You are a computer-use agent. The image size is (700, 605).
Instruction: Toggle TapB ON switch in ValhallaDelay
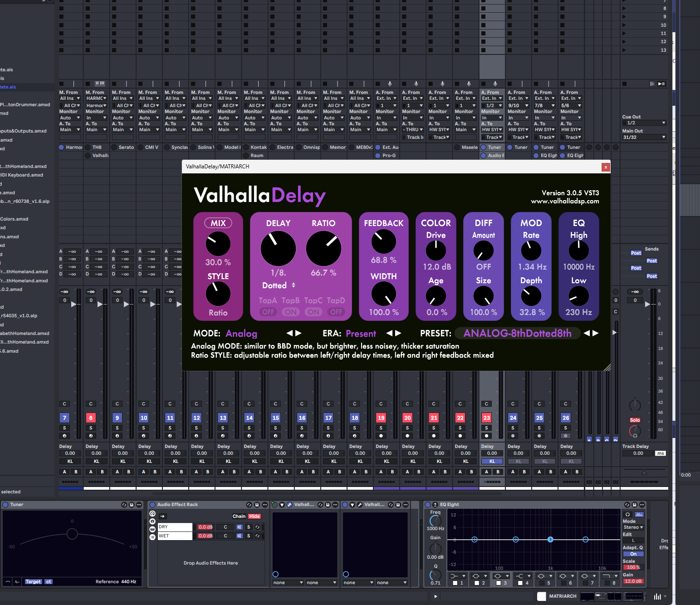click(x=291, y=312)
